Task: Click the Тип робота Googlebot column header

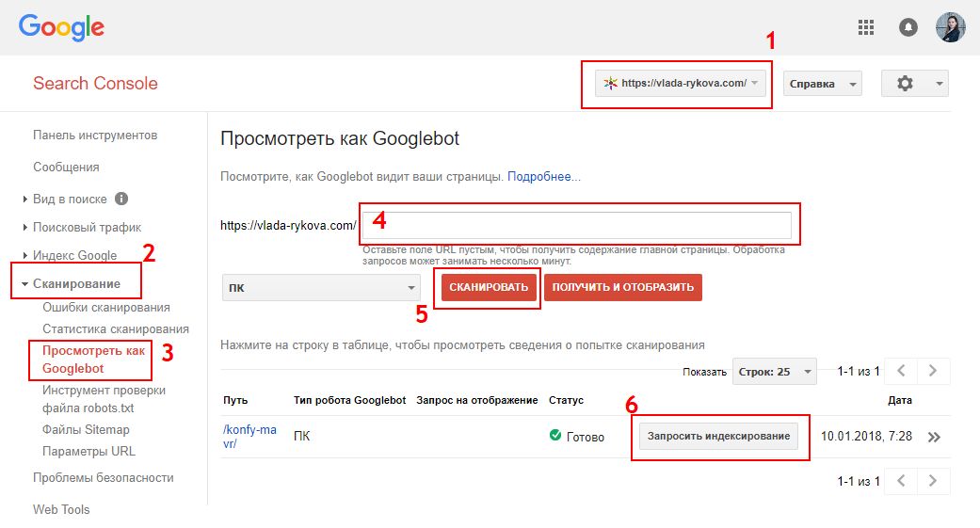Action: 350,400
